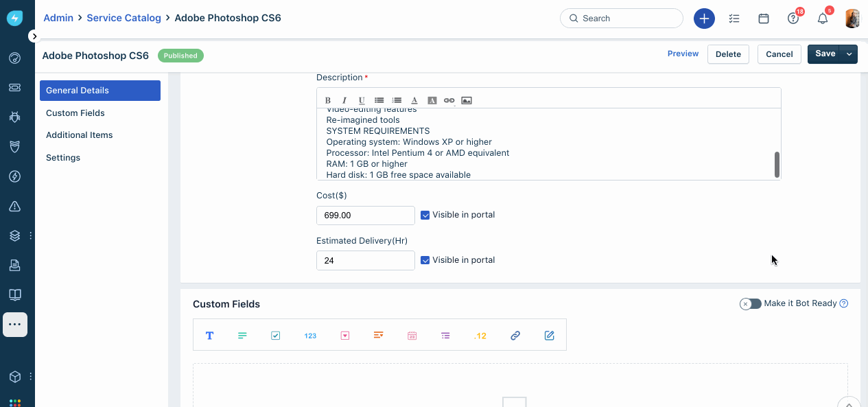
Task: Add a paragraph text custom field
Action: click(x=242, y=336)
